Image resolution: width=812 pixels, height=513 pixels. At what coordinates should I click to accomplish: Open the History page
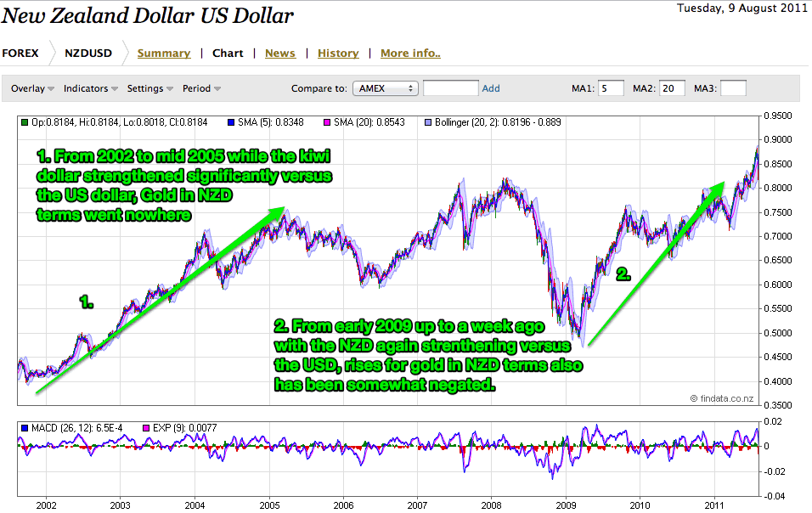click(x=338, y=53)
